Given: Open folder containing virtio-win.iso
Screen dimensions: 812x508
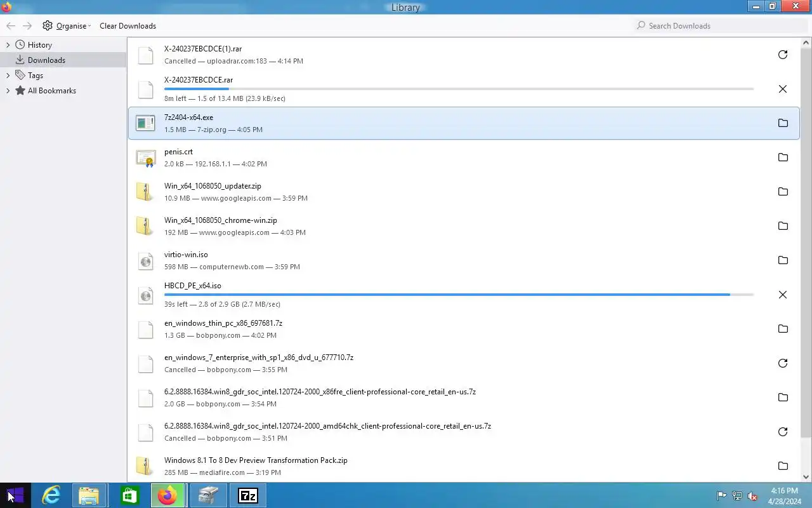Looking at the screenshot, I should (783, 260).
